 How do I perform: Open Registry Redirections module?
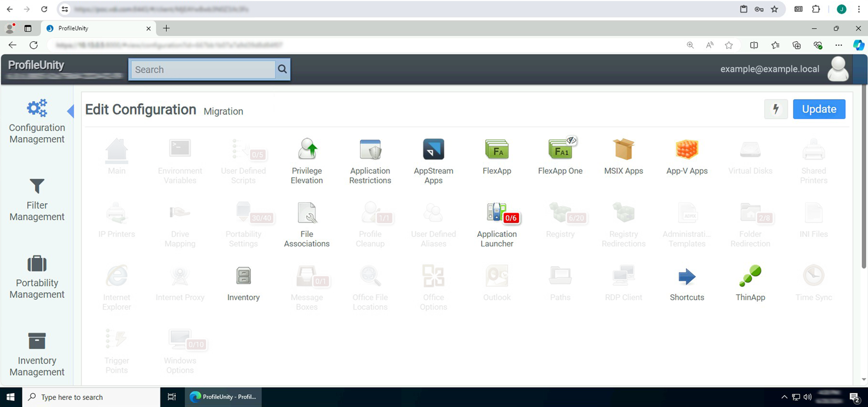tap(623, 225)
